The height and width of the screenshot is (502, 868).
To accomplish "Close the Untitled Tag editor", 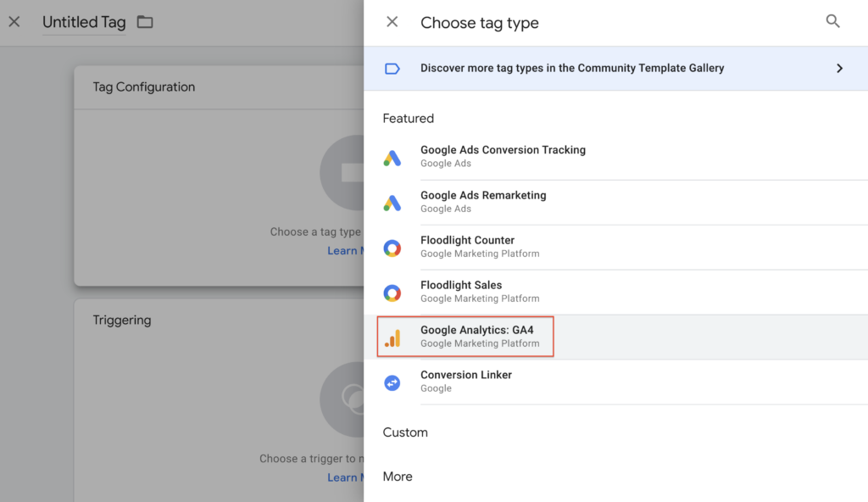I will click(14, 22).
